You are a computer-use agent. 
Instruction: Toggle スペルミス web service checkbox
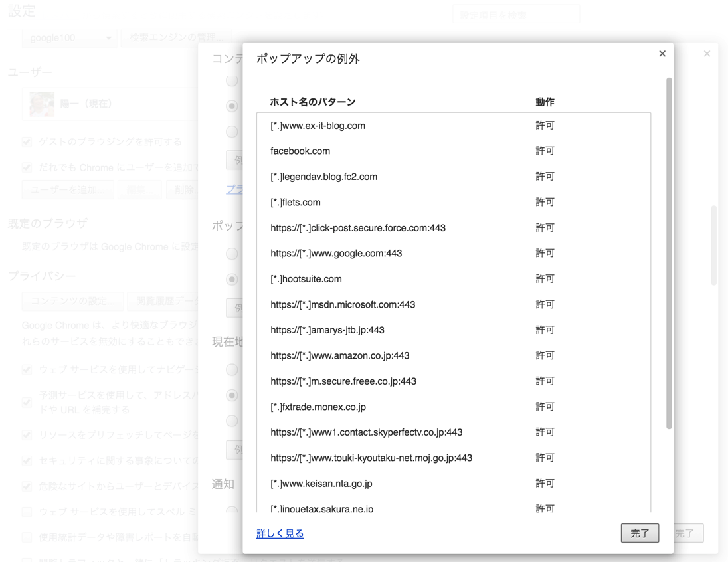pyautogui.click(x=27, y=512)
